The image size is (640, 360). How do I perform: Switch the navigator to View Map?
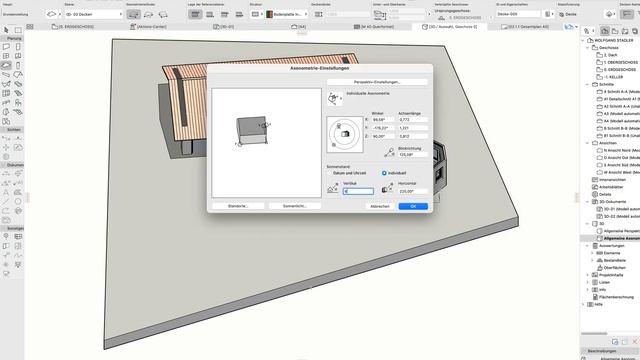[615, 31]
